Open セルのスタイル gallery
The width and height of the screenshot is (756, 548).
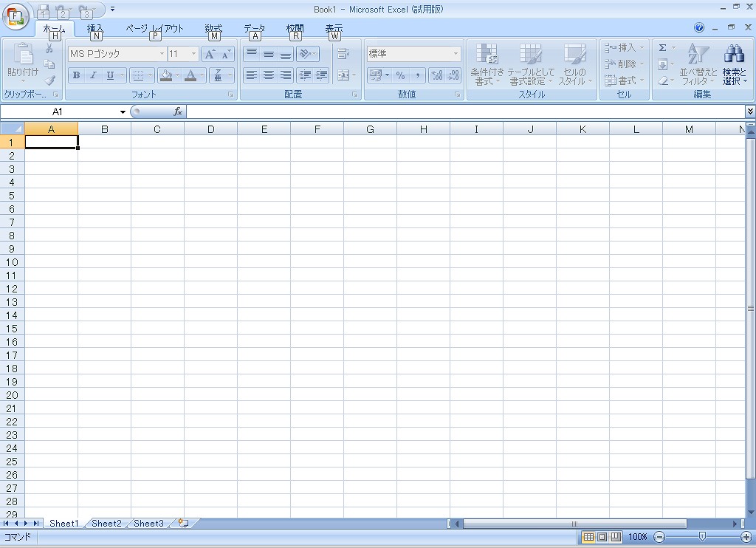574,65
